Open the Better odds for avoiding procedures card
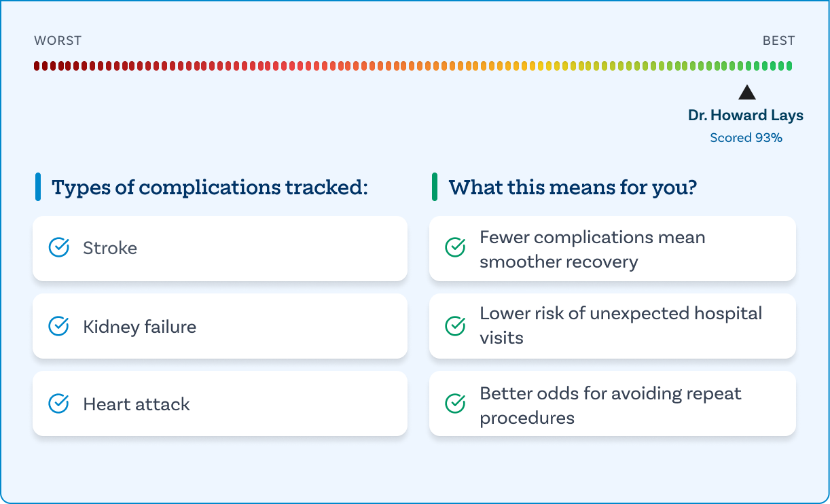This screenshot has width=830, height=504. pos(612,404)
